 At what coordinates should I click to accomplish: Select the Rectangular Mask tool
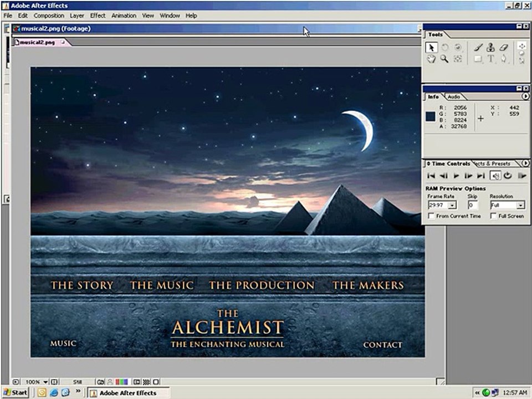click(x=478, y=59)
